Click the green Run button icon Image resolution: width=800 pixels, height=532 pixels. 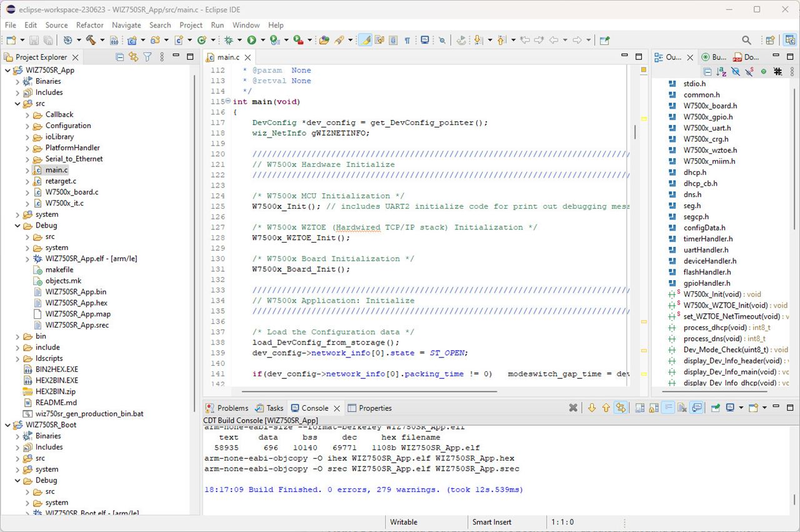click(x=251, y=40)
